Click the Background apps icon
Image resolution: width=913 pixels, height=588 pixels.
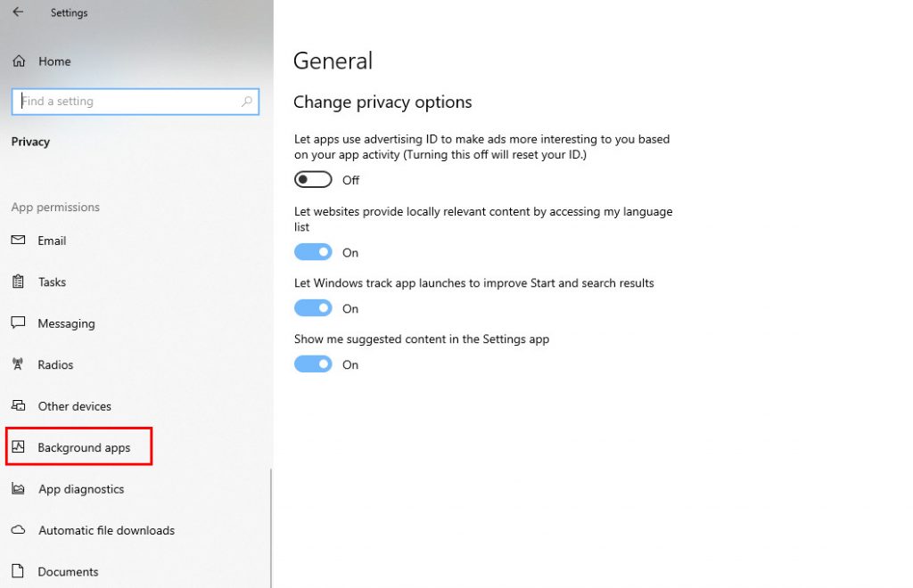click(18, 447)
